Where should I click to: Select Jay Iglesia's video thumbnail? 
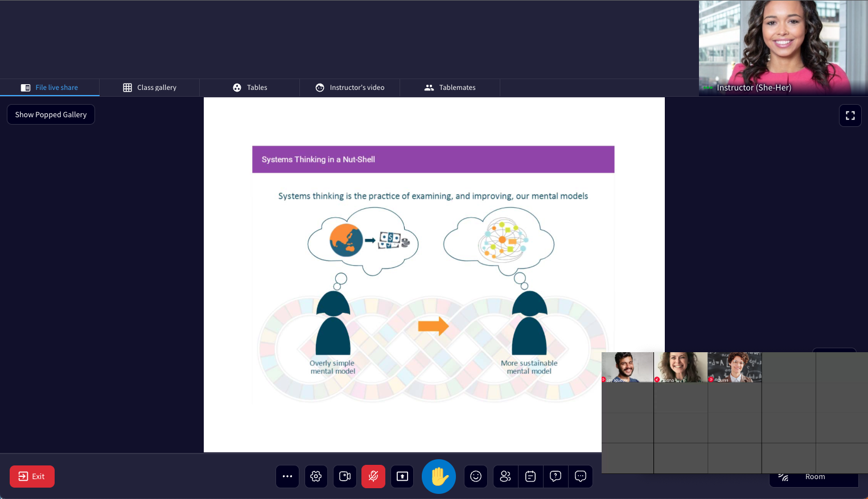(x=627, y=367)
